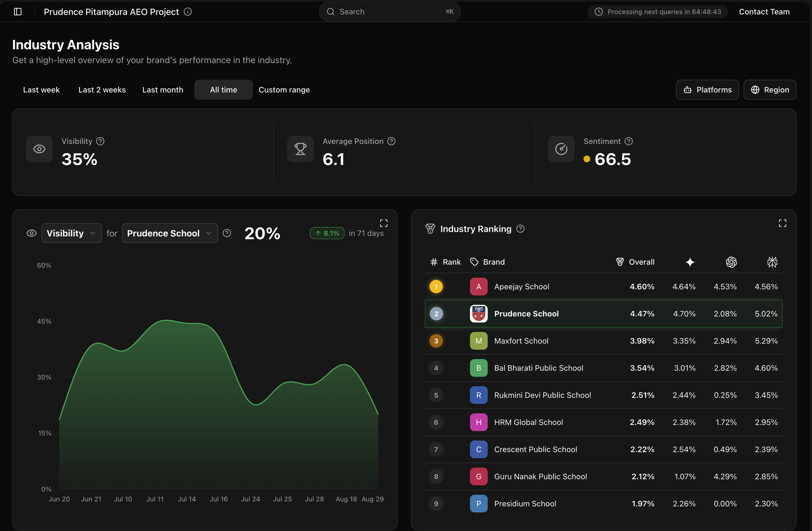Click the Presidium School 'P' avatar
The image size is (812, 531).
click(479, 504)
